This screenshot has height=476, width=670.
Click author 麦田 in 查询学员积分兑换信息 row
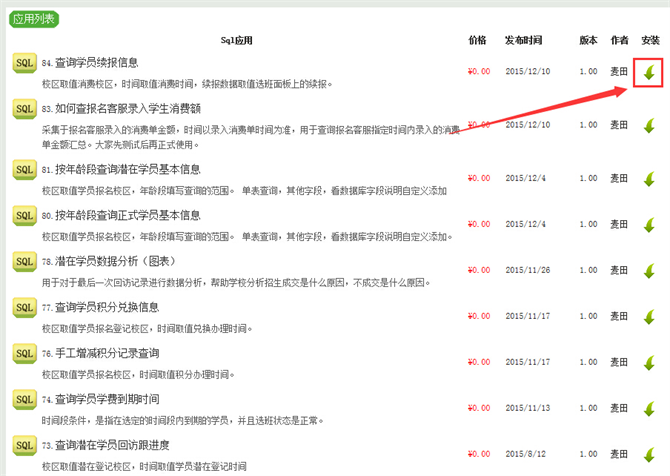[619, 316]
